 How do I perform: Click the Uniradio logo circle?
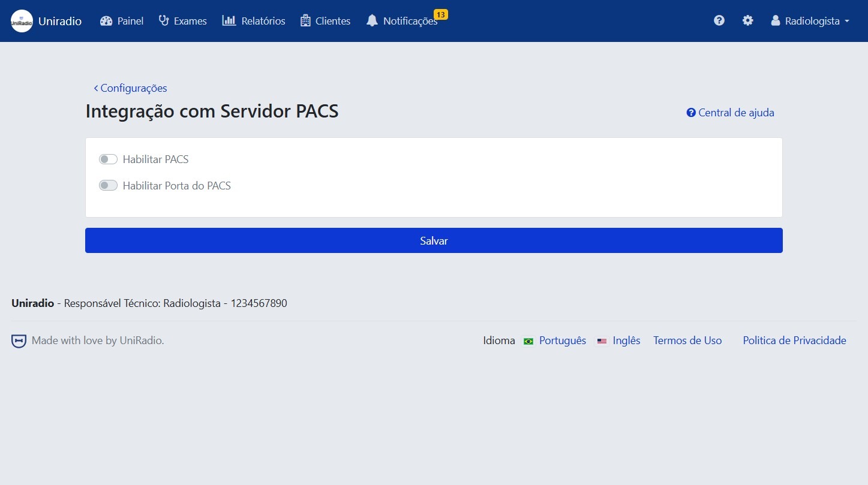(x=21, y=20)
